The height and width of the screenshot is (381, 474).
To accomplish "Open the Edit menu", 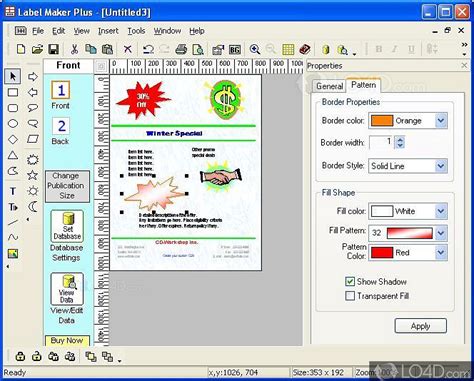I will [59, 31].
